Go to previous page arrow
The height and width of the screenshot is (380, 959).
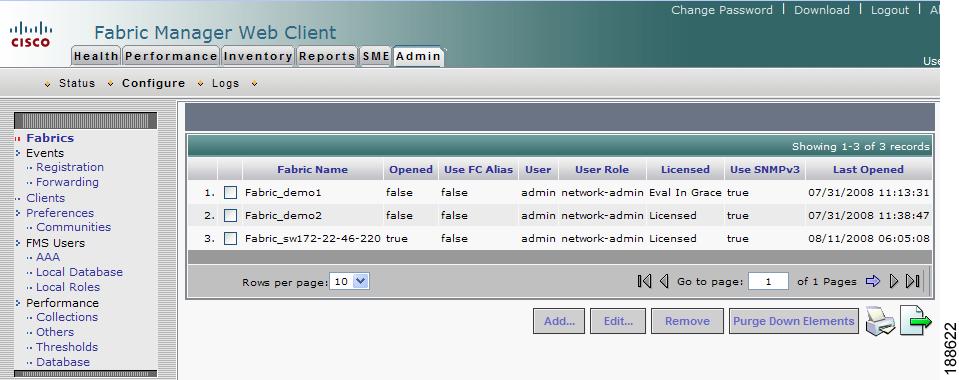[664, 281]
